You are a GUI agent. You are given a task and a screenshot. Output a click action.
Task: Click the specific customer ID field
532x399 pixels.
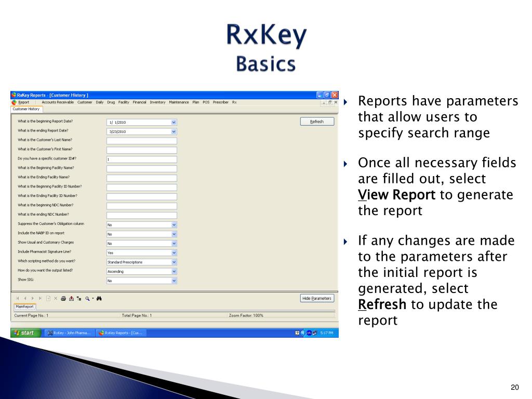(142, 159)
